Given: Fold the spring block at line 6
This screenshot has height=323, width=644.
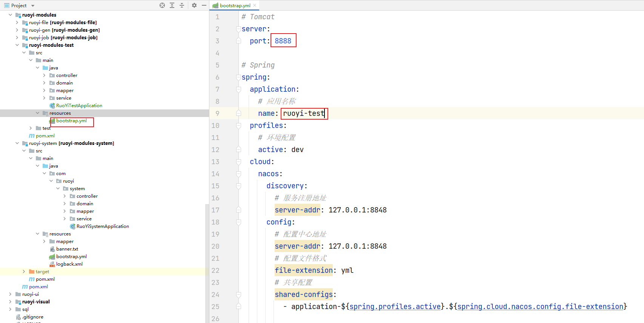Looking at the screenshot, I should click(x=238, y=77).
